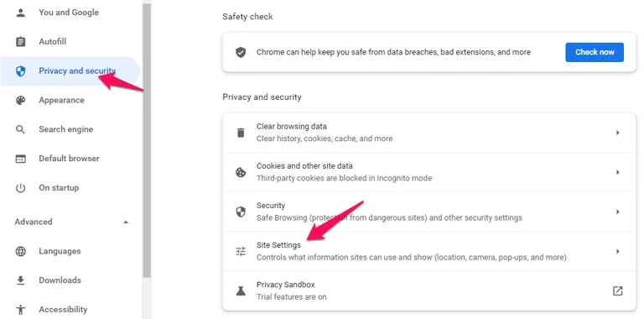
Task: Expand the Security row chevron
Action: point(618,212)
